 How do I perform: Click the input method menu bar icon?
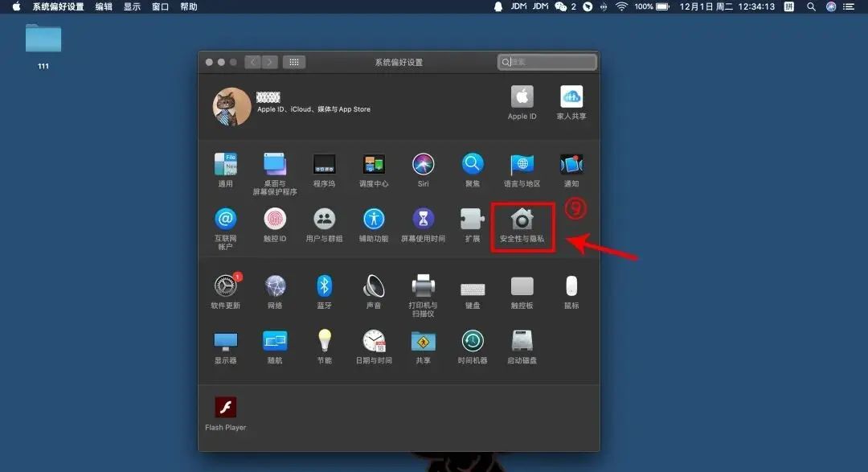point(789,6)
